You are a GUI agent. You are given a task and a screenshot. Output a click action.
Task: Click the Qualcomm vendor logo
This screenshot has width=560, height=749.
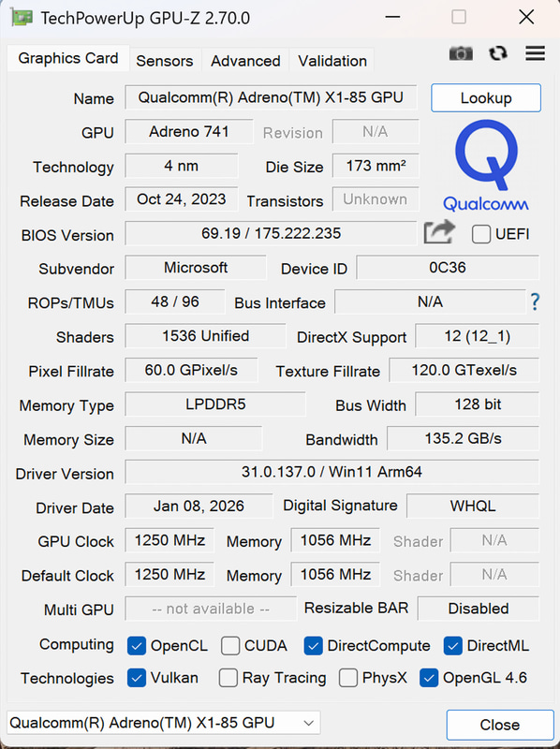(x=486, y=166)
